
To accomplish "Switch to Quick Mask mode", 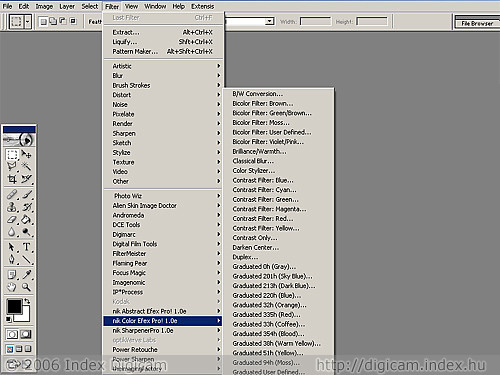I will tap(26, 334).
